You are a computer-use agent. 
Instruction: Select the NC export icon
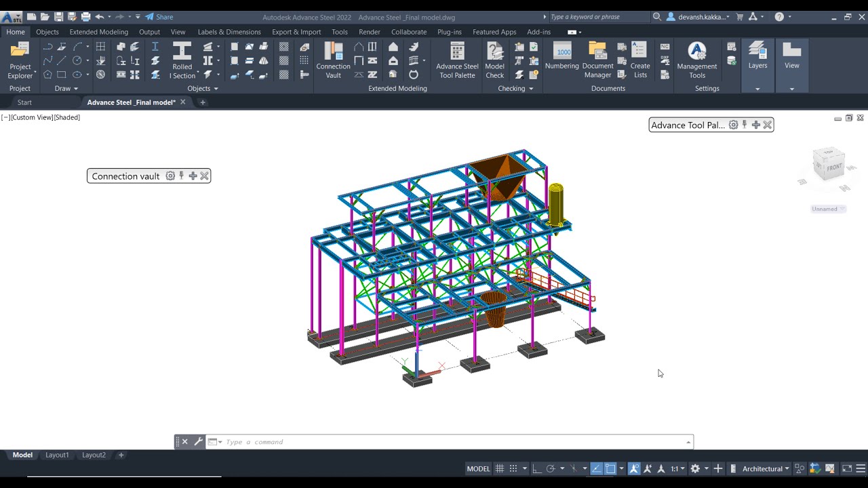tap(665, 47)
